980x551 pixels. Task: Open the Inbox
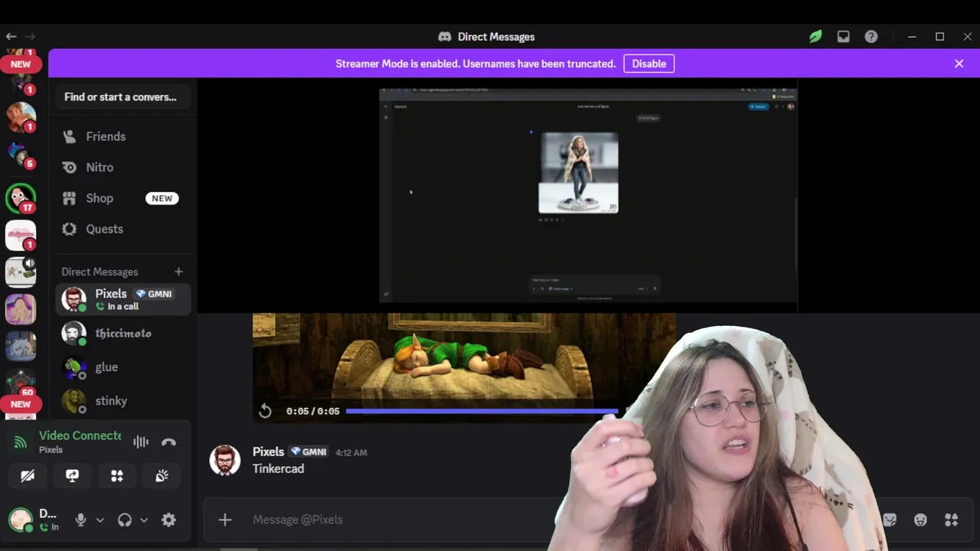coord(843,37)
